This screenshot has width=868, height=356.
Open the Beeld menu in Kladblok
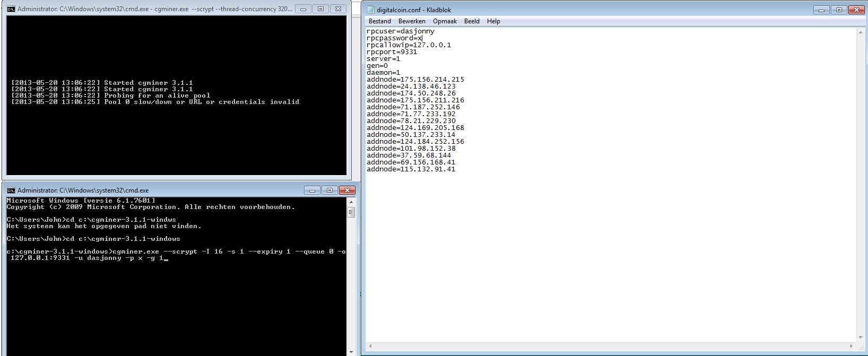coord(472,21)
